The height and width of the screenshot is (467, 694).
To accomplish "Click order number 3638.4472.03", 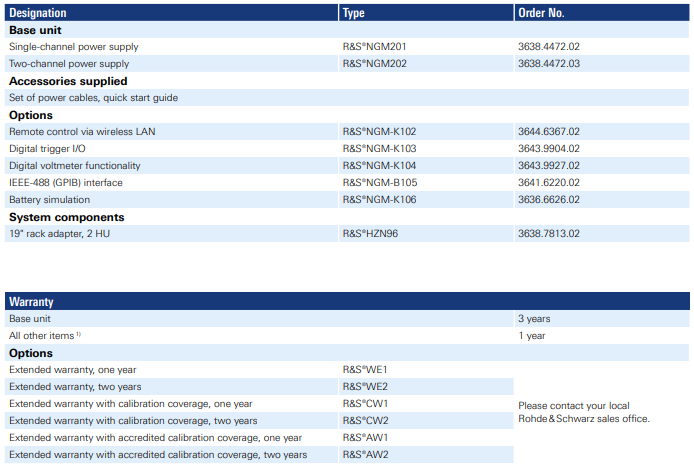I will pyautogui.click(x=549, y=64).
